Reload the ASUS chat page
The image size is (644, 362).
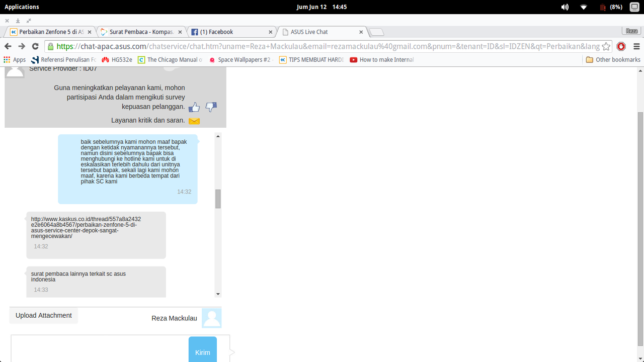(x=35, y=46)
